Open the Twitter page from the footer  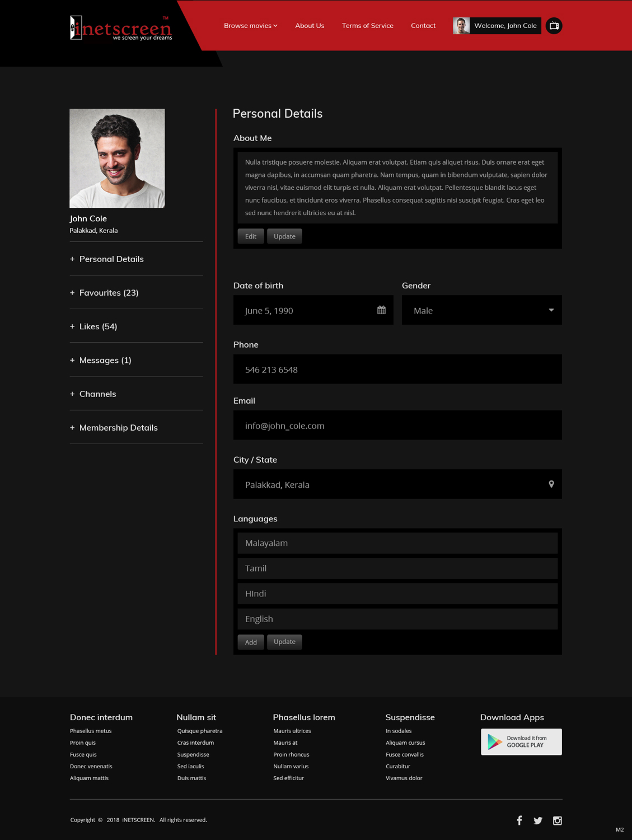[x=538, y=820]
